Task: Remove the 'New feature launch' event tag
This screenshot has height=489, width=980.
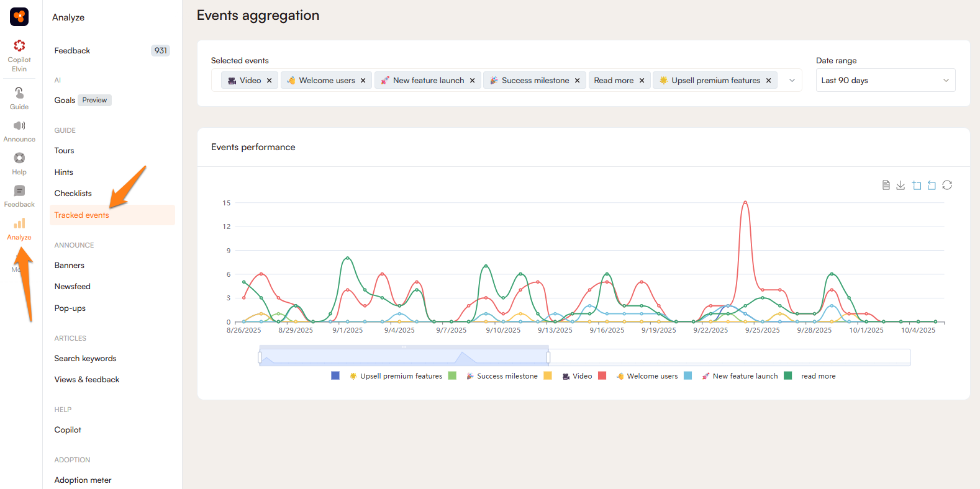Action: (472, 81)
